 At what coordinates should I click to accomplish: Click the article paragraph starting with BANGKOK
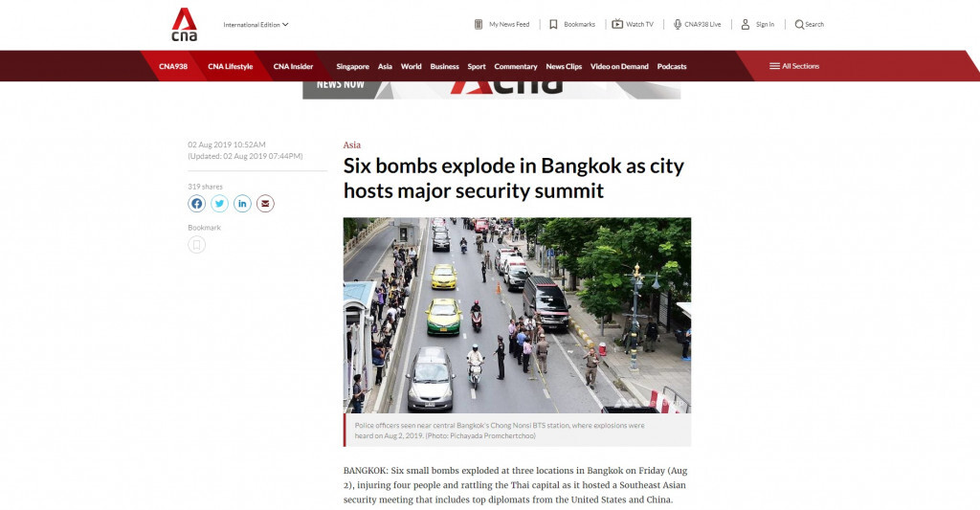[515, 485]
